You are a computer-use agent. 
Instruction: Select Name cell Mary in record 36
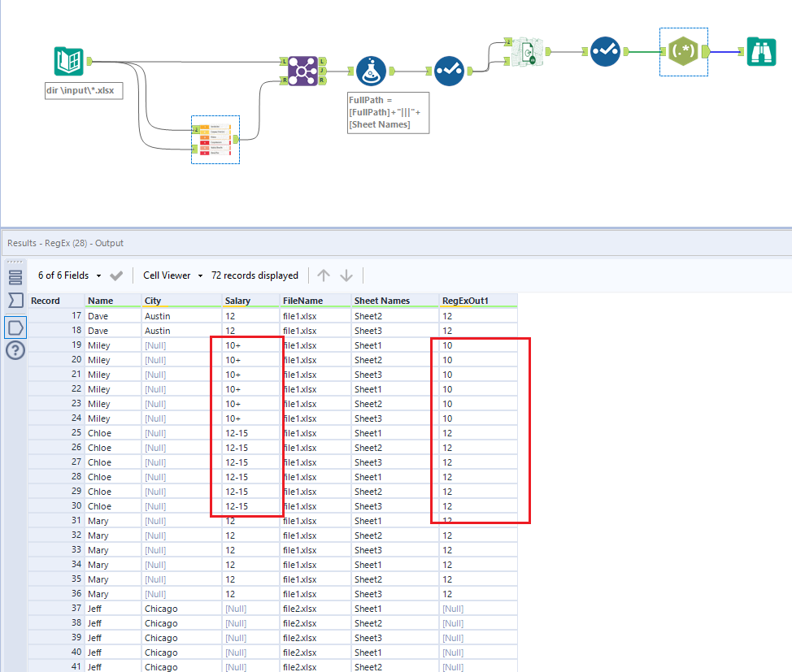tap(113, 594)
